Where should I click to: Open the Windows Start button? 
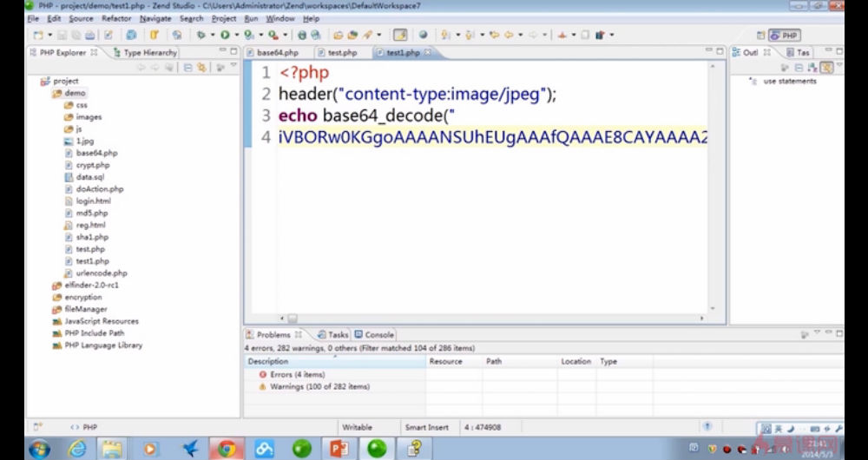(39, 449)
